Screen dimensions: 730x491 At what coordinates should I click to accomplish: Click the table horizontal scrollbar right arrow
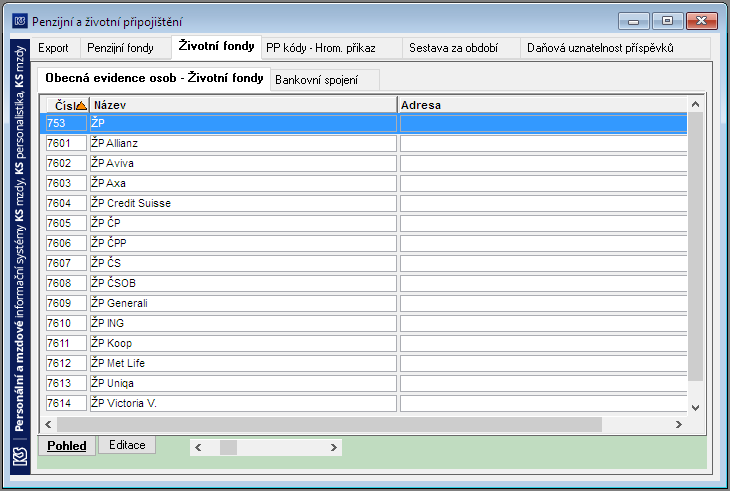[679, 424]
